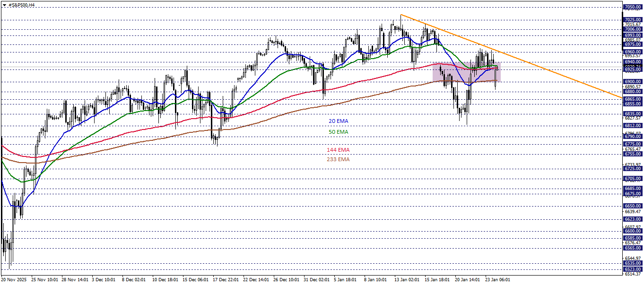Click the 20 Nov 2025 date label
644x285 pixels.
coord(15,280)
